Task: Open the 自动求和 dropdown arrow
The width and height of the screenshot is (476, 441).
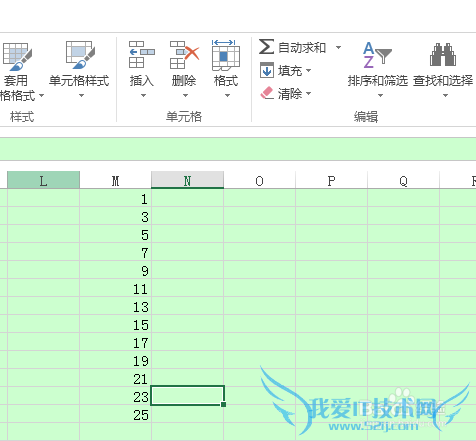Action: (338, 47)
